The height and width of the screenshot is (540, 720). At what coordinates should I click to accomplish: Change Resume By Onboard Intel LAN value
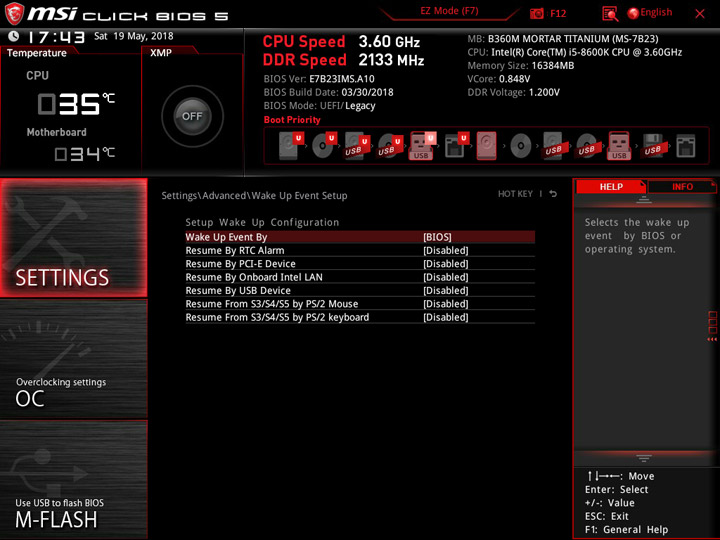(x=445, y=277)
